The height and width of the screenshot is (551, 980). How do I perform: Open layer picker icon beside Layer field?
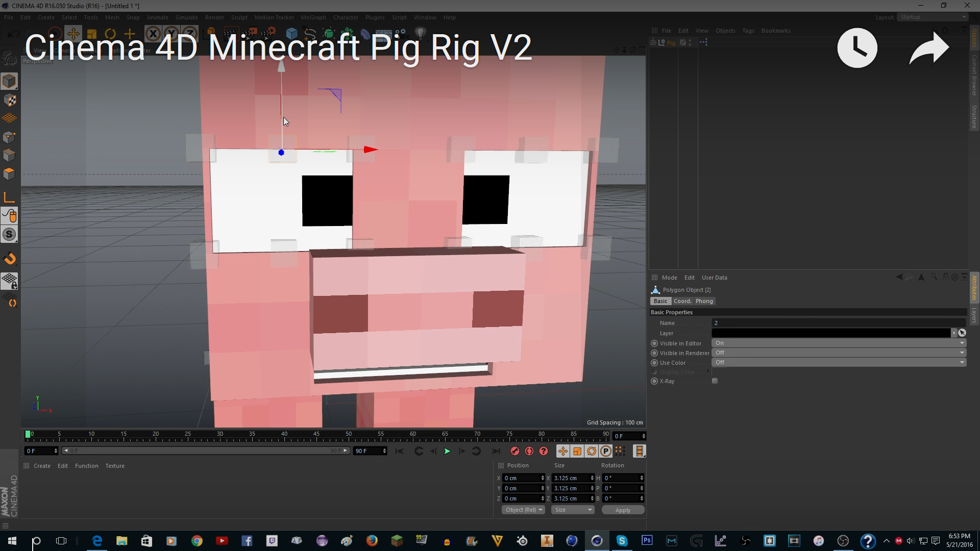pos(962,333)
